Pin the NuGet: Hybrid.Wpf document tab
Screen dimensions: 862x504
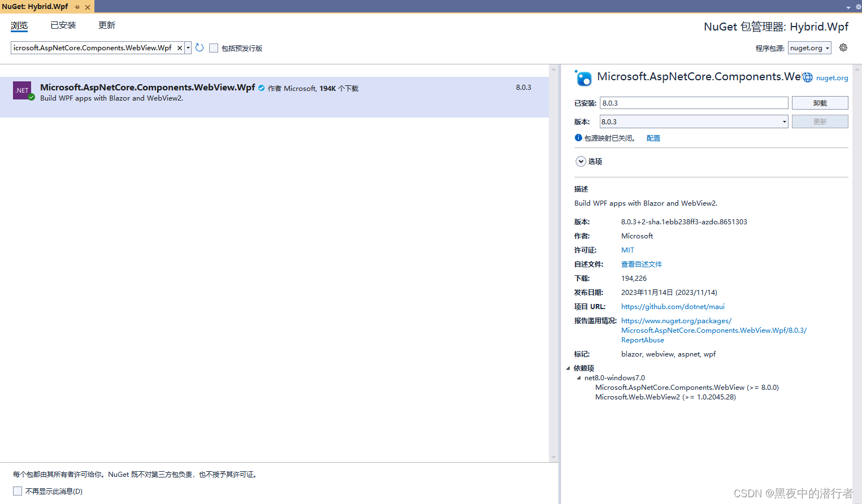tap(76, 7)
